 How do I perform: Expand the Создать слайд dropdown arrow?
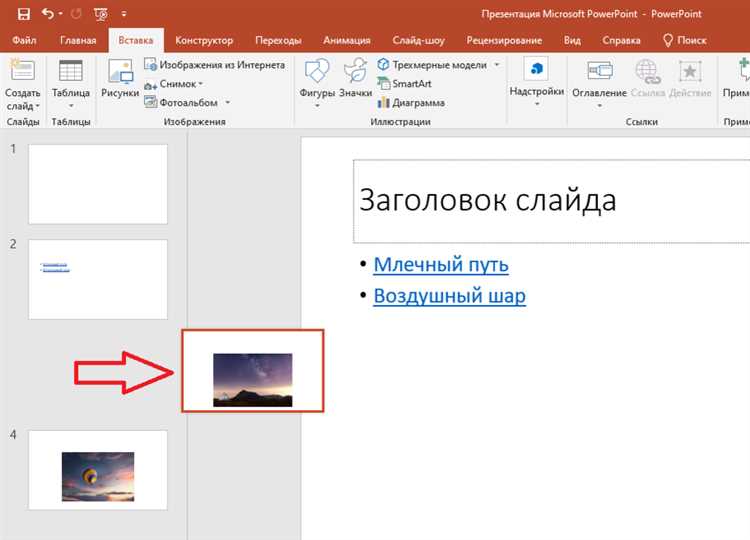(x=37, y=106)
